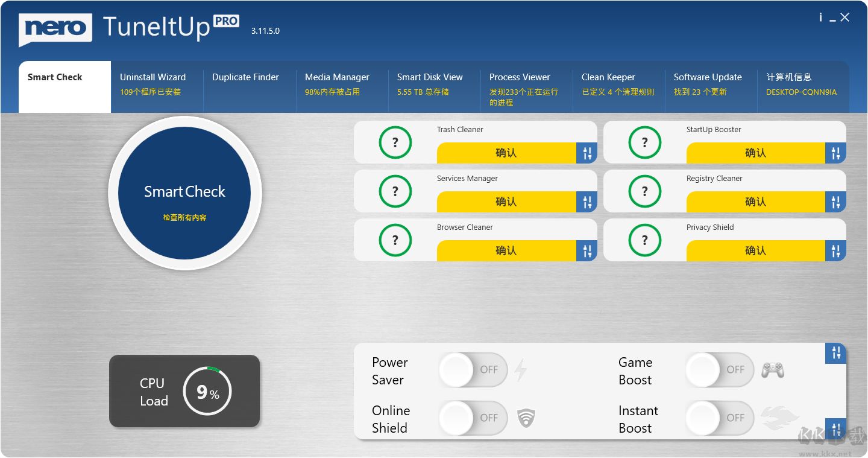Open the settings sliders icon beside Instant Boost

click(835, 429)
